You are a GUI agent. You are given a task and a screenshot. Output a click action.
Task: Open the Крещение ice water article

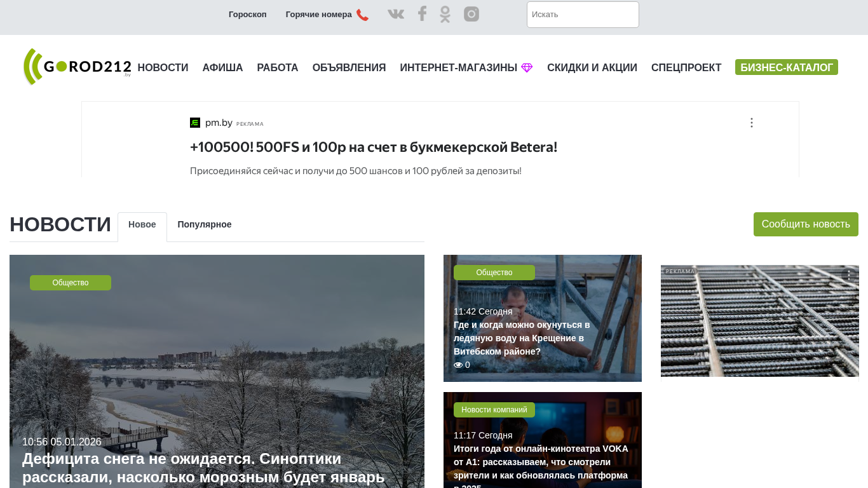pyautogui.click(x=522, y=338)
